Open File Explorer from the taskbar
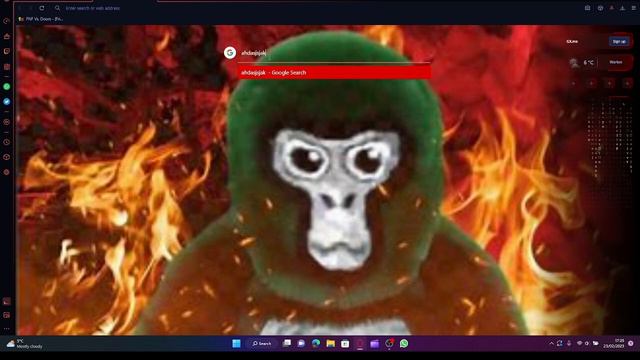The width and height of the screenshot is (640, 360). (x=331, y=344)
